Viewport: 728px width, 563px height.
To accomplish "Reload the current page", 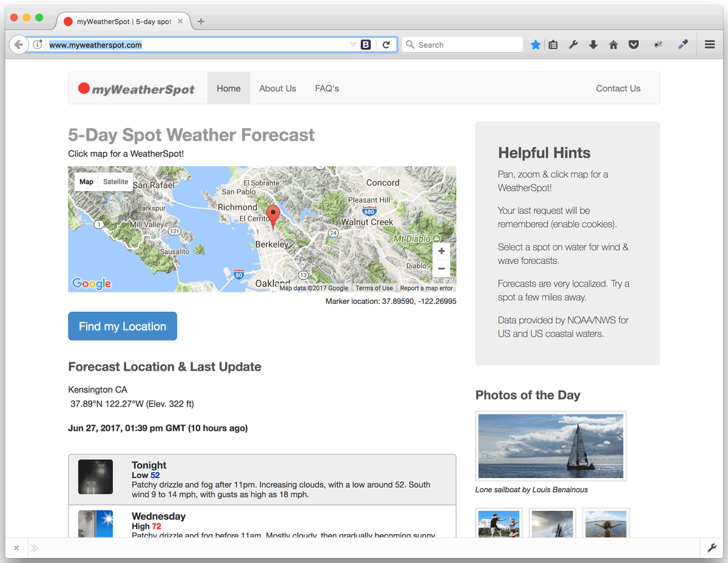I will [x=386, y=44].
